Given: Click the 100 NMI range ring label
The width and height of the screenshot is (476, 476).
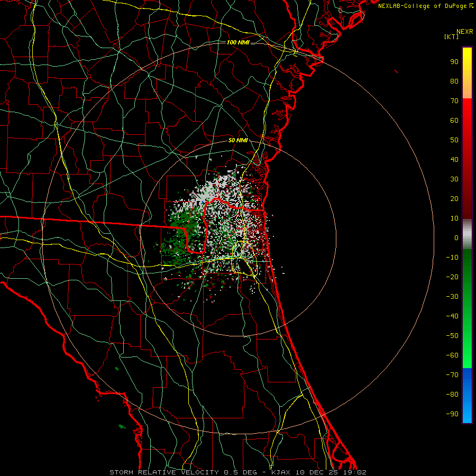Looking at the screenshot, I should (x=238, y=42).
